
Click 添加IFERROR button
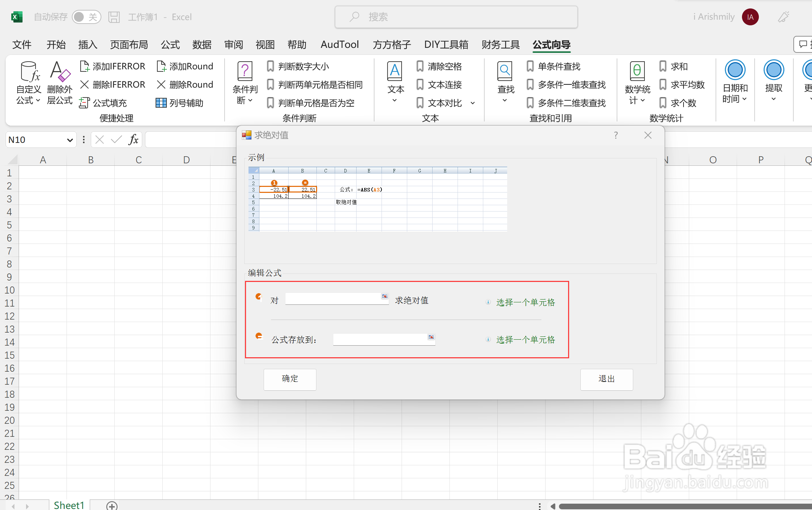click(113, 66)
